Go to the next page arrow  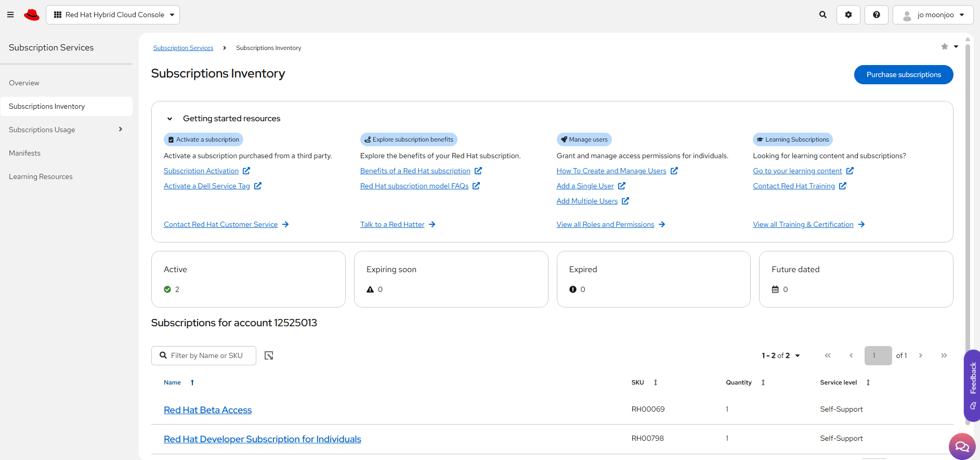[x=921, y=355]
